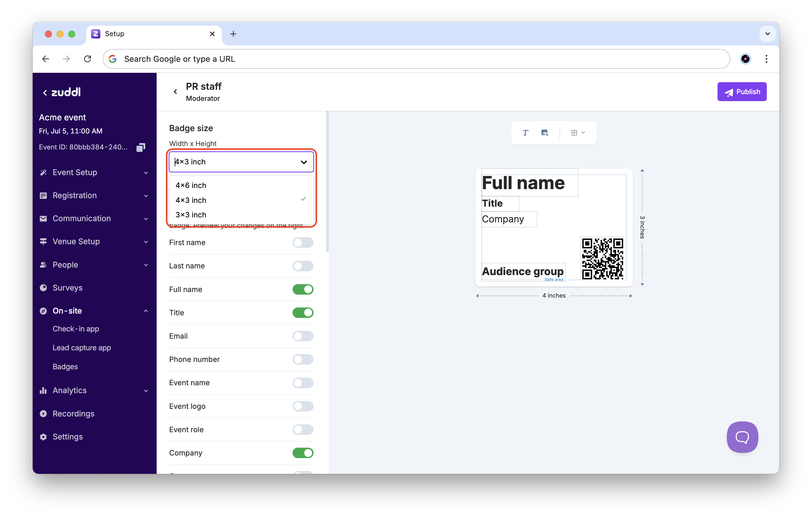
Task: Click the add image tool icon
Action: click(x=545, y=132)
